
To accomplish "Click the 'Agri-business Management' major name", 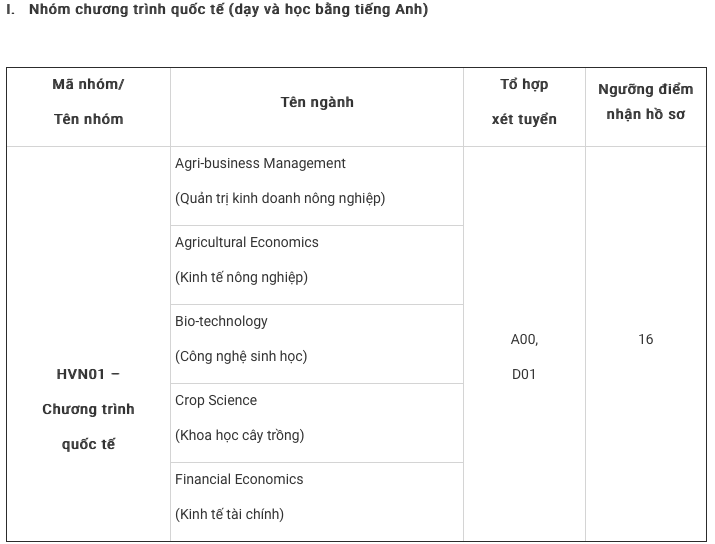I will [x=260, y=163].
